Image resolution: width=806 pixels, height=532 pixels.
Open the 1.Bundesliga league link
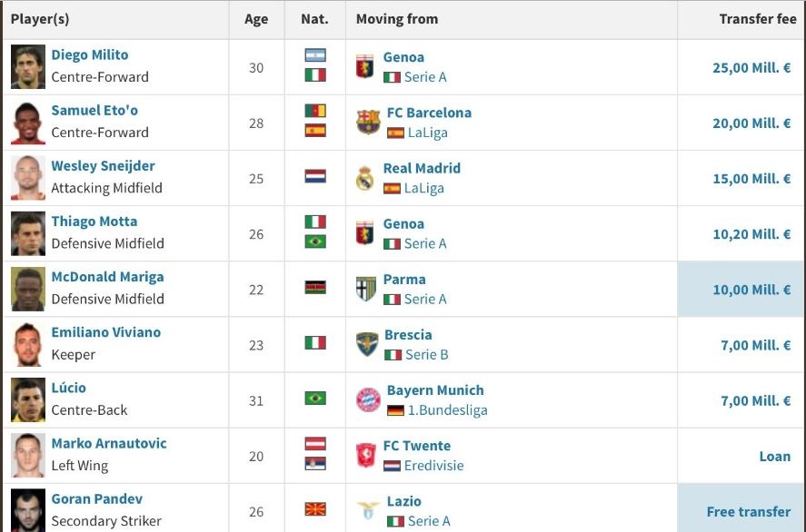(x=447, y=410)
